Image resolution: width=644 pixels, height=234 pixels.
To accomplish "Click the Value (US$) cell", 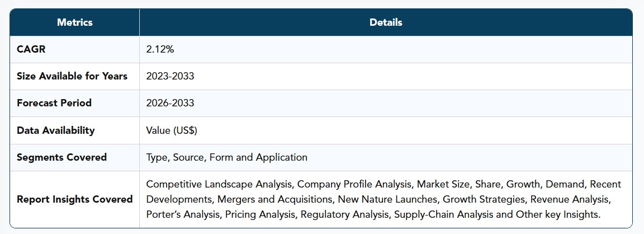I will tap(172, 130).
